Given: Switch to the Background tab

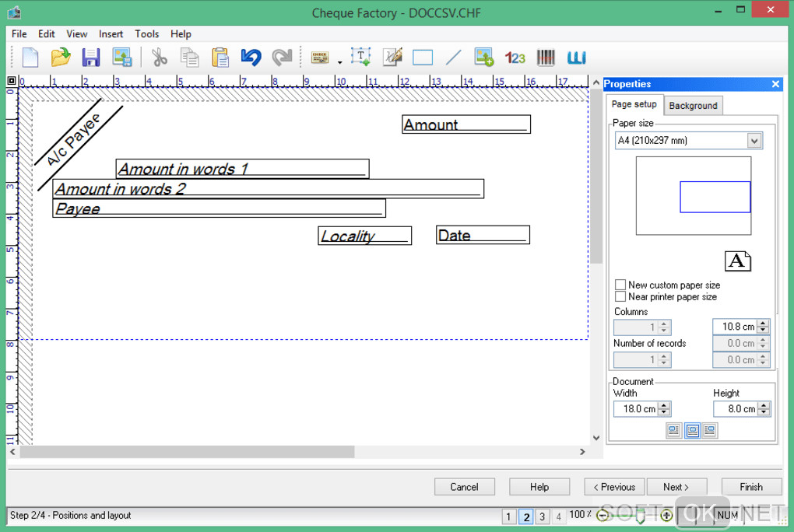Looking at the screenshot, I should pos(694,105).
